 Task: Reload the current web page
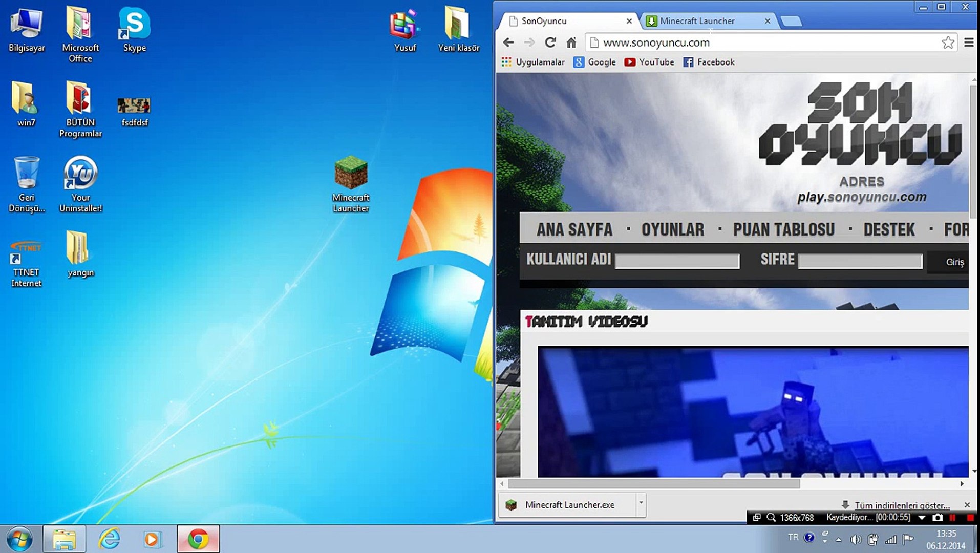click(550, 42)
